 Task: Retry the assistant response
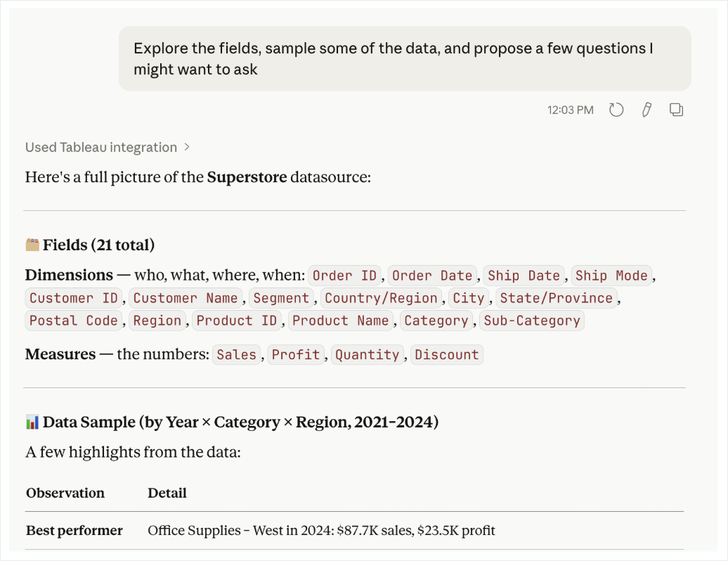tap(616, 109)
